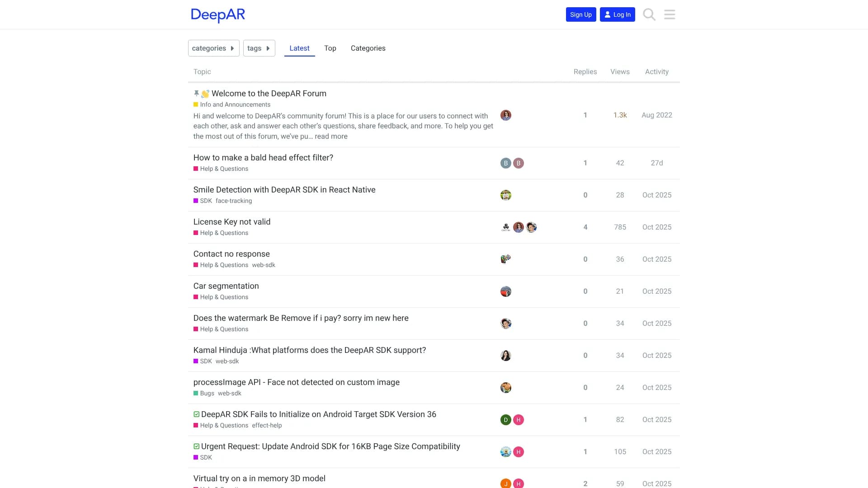Viewport: 868px width, 488px height.
Task: Click green D avatar on Android SDK topic
Action: click(x=505, y=420)
